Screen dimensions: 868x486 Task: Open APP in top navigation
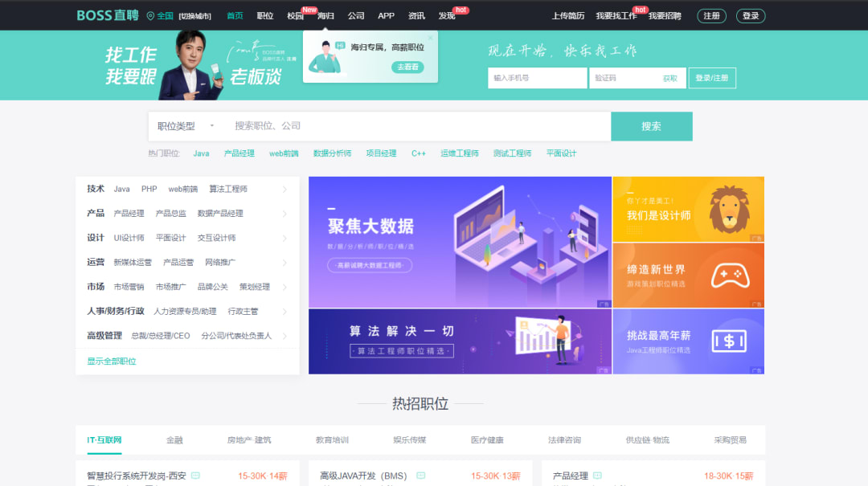click(x=386, y=15)
